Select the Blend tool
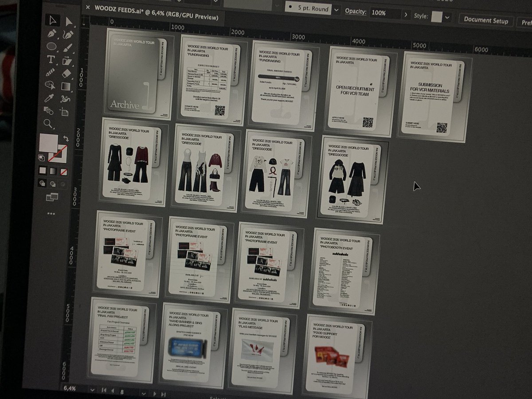 (49, 110)
